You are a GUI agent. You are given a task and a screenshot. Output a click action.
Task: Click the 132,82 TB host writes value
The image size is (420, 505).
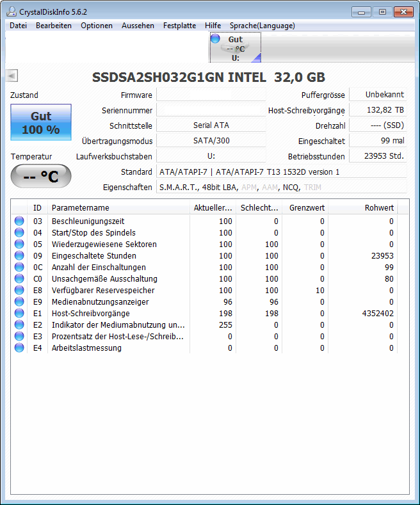click(x=378, y=110)
